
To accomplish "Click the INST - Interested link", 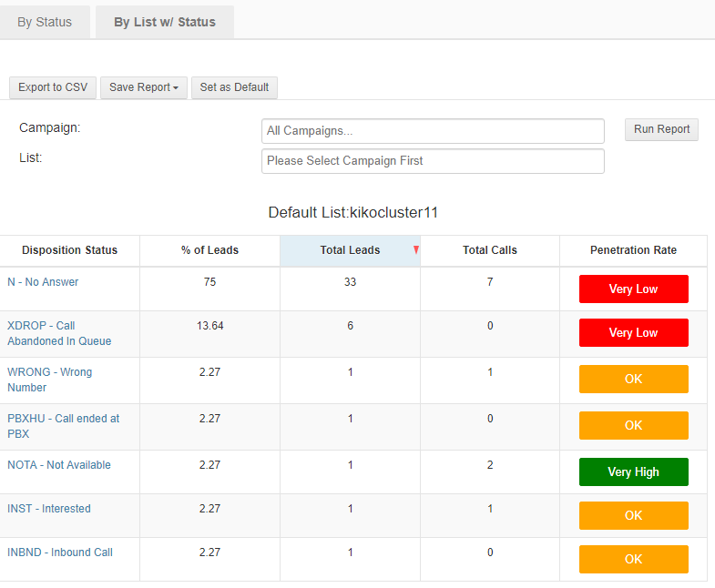I will click(49, 509).
